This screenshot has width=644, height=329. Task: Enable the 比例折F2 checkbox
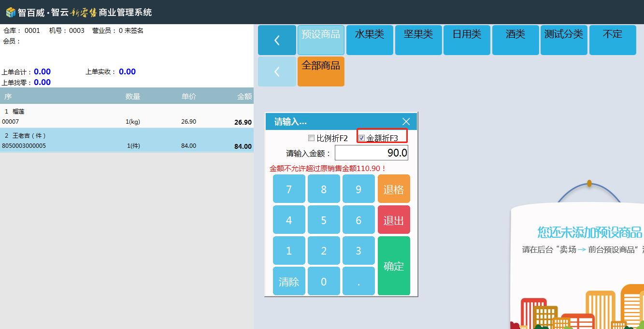point(312,138)
